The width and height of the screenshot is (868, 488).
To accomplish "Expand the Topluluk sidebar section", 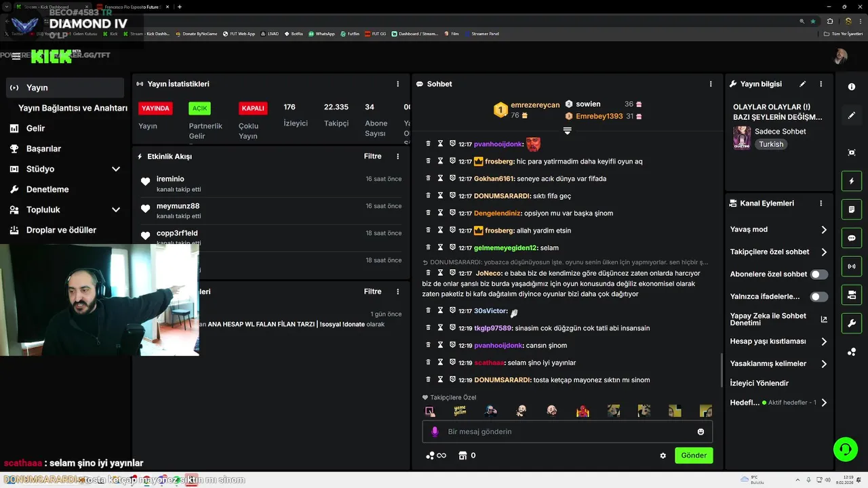I will coord(116,209).
